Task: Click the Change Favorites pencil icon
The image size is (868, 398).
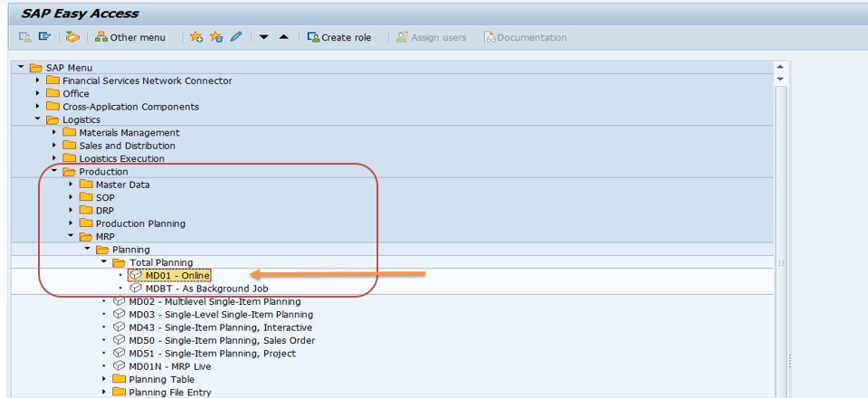Action: pyautogui.click(x=236, y=37)
